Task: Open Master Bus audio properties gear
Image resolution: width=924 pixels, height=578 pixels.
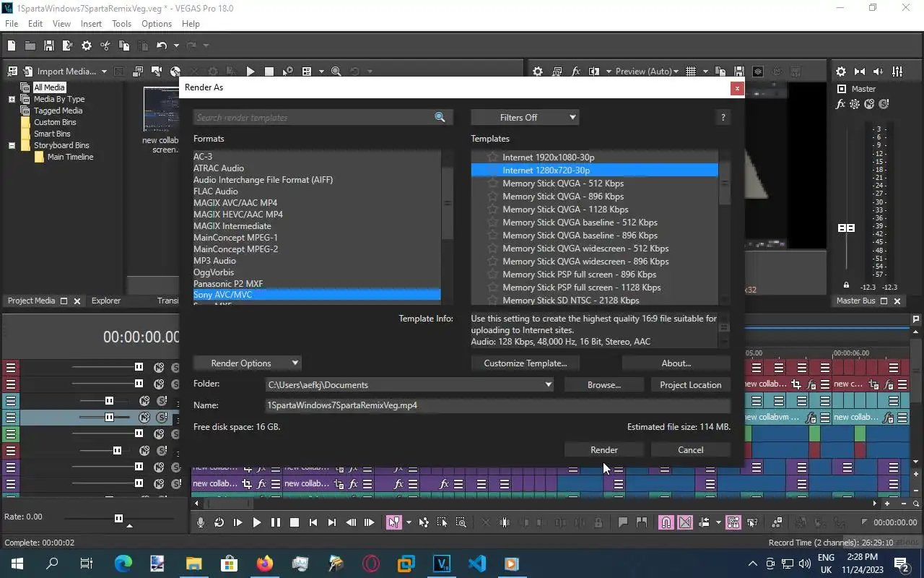Action: coord(841,72)
